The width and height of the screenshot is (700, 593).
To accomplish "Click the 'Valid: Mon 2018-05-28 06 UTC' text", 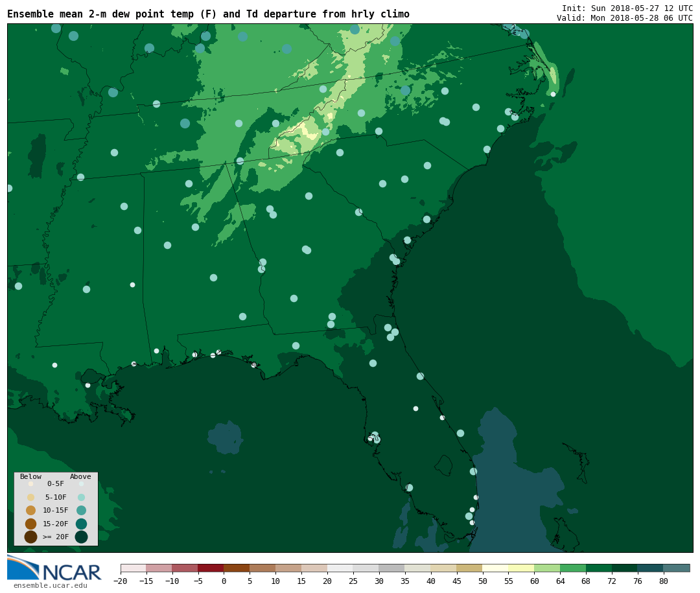I will (624, 18).
